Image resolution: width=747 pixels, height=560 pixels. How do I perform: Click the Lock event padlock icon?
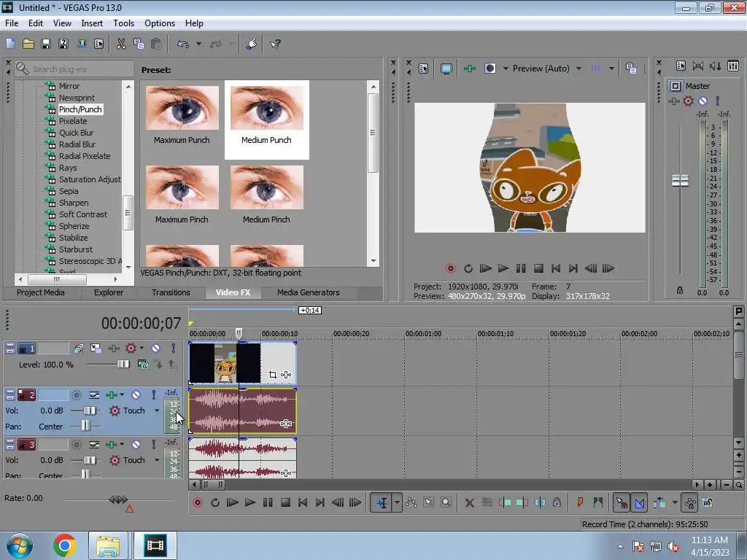point(557,503)
